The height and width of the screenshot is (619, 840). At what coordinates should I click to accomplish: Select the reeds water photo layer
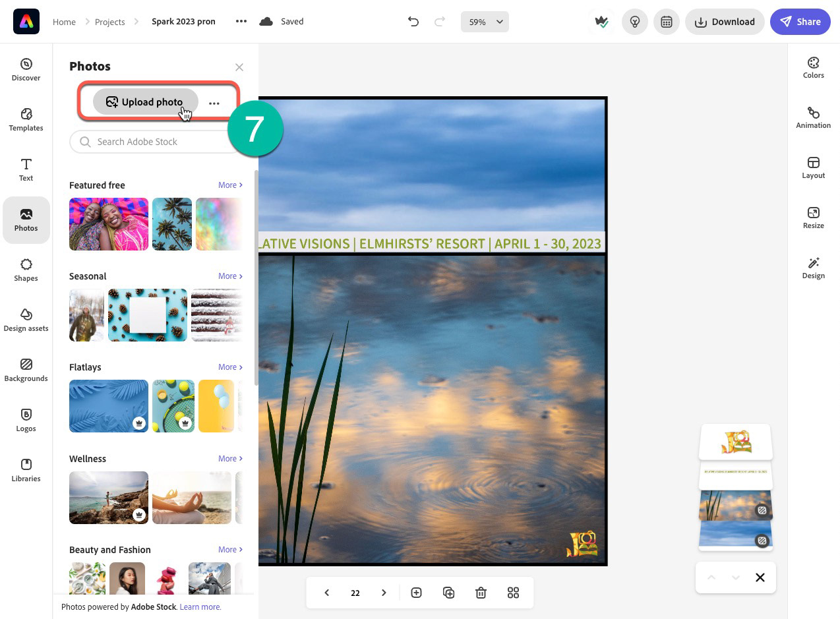[736, 505]
